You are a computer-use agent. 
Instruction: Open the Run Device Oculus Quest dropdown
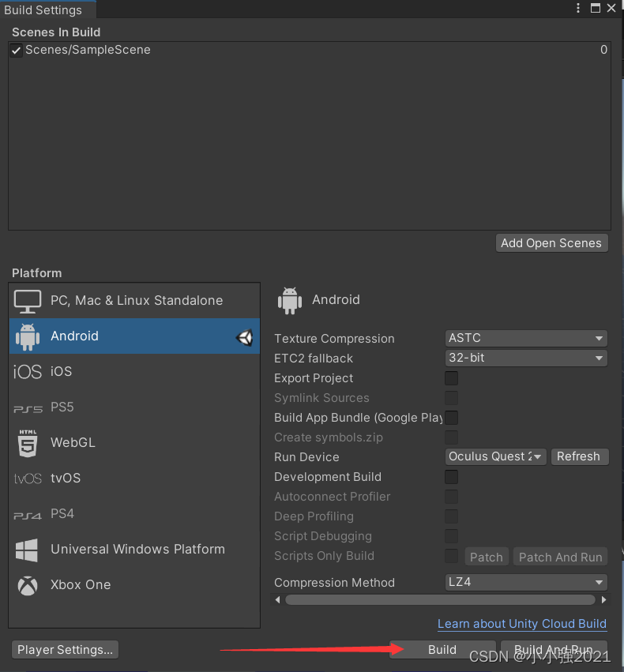[x=495, y=457]
